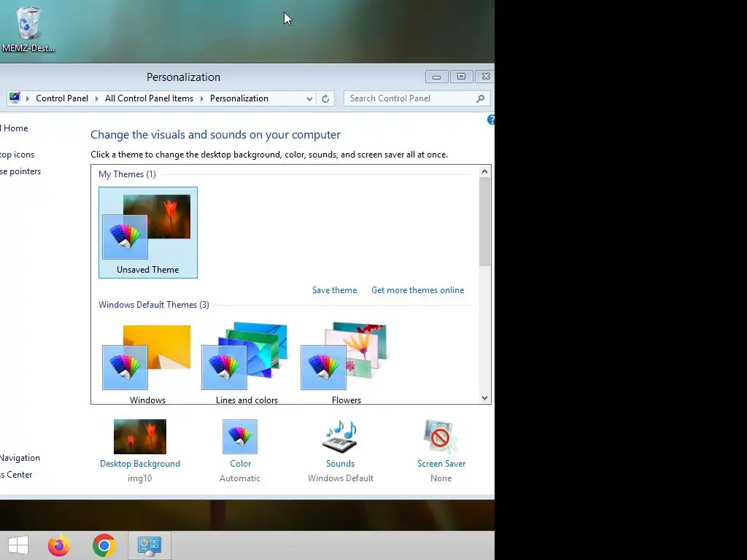The image size is (747, 560).
Task: Open the Sounds settings link
Action: [340, 464]
